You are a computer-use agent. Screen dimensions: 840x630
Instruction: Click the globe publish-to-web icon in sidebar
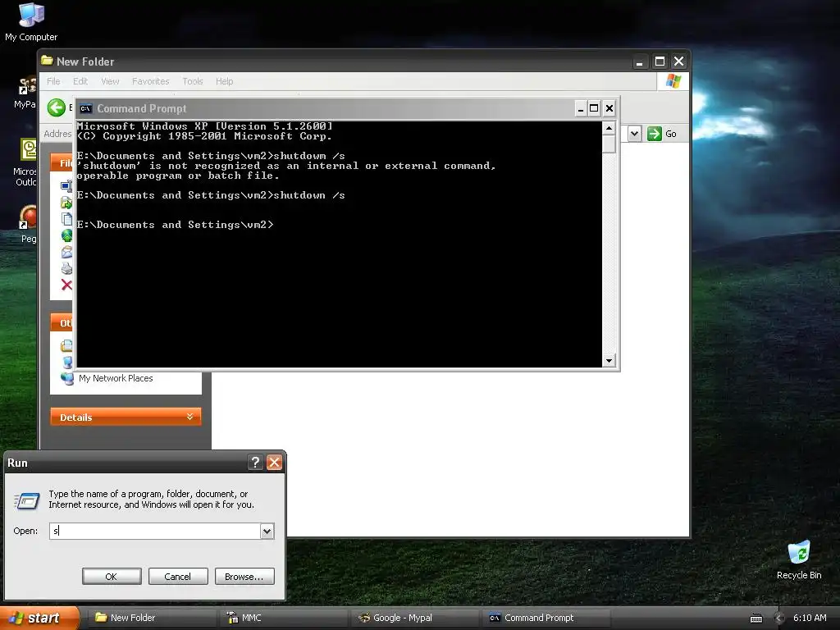66,235
